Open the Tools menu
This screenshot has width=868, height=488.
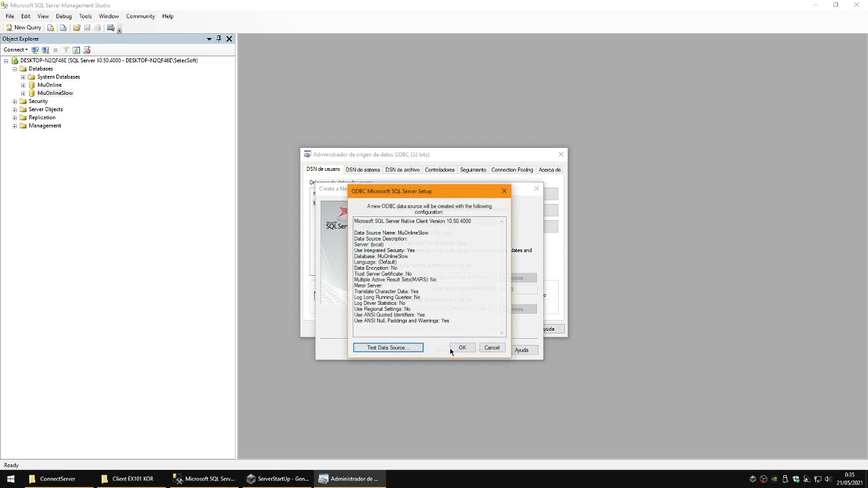pyautogui.click(x=85, y=16)
